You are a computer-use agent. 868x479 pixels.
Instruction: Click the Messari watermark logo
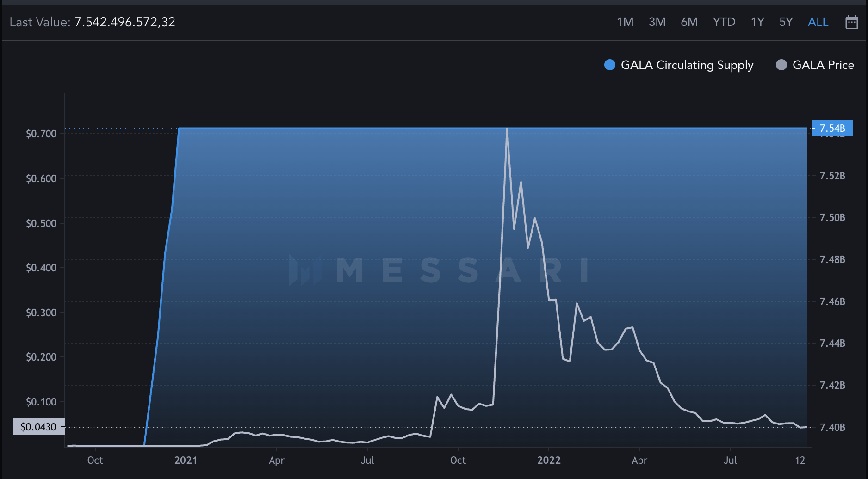click(305, 270)
